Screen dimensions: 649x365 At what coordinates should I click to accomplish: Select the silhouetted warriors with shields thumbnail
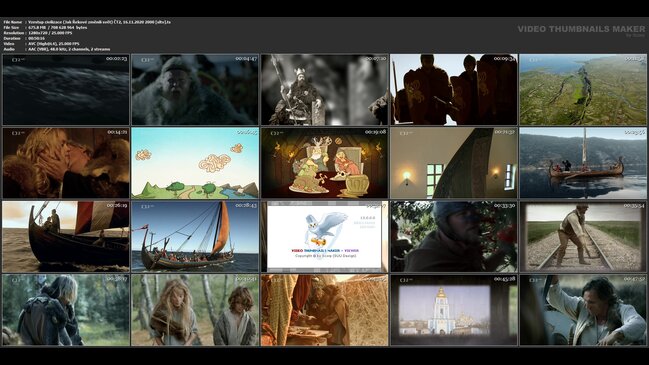[x=454, y=90]
